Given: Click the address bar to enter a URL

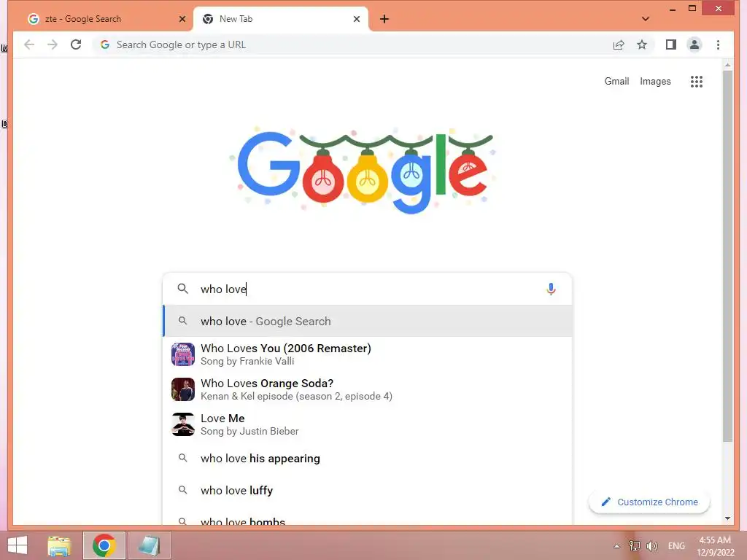Looking at the screenshot, I should click(352, 44).
